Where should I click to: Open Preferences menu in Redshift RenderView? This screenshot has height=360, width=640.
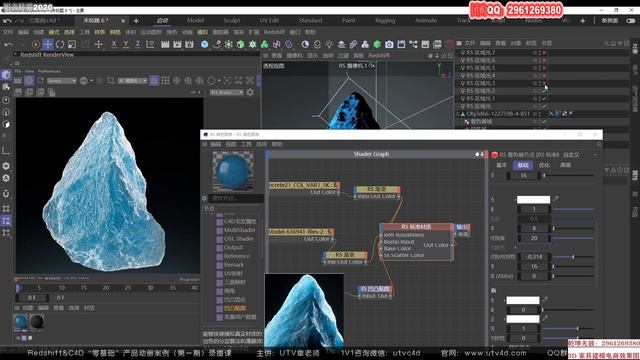tap(49, 71)
